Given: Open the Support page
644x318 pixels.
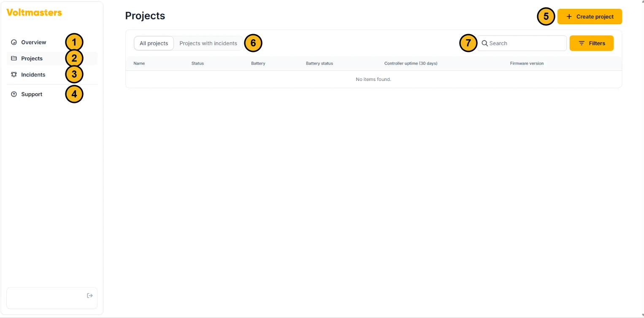Looking at the screenshot, I should coord(52,94).
